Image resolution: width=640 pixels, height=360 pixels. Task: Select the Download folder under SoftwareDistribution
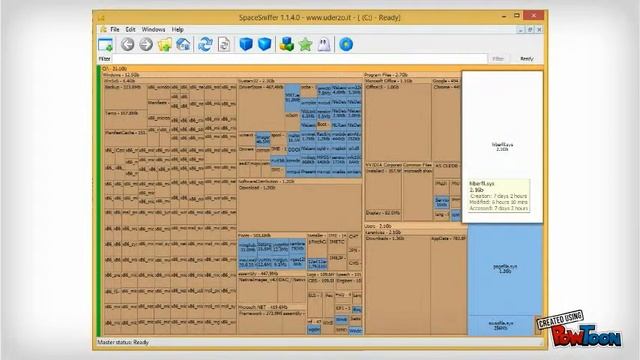(300, 208)
